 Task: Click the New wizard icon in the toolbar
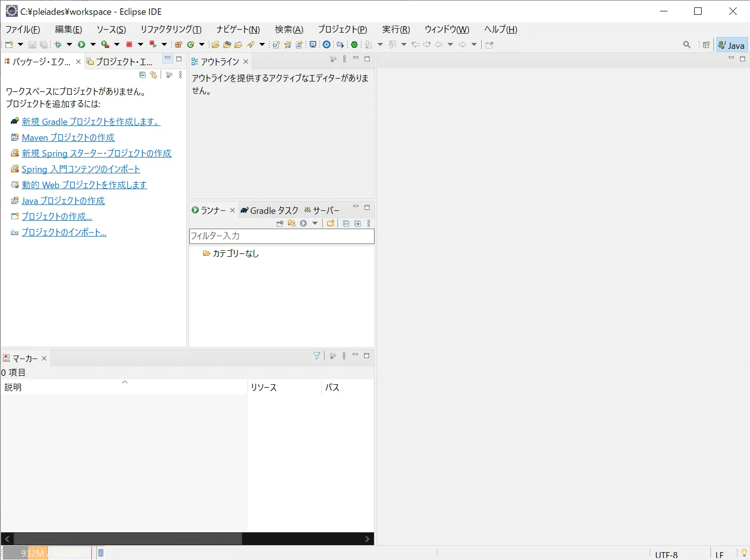pos(9,44)
